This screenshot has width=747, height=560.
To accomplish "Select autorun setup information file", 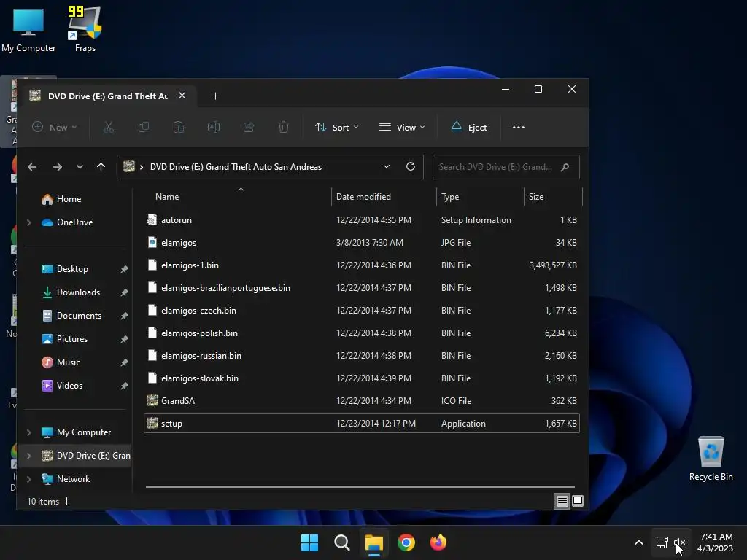I will click(x=362, y=220).
